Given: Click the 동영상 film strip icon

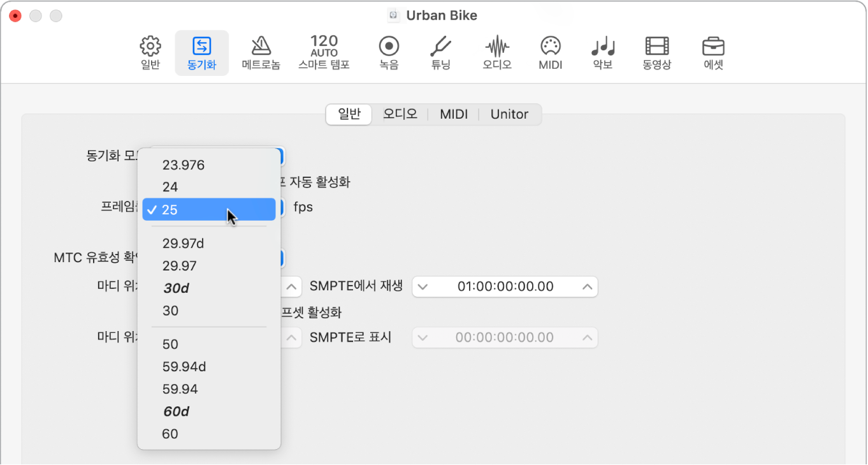Looking at the screenshot, I should point(656,52).
